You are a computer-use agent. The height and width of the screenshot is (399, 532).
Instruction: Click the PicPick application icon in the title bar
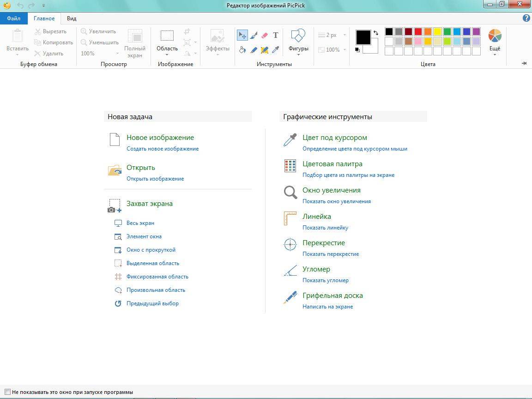coord(7,5)
